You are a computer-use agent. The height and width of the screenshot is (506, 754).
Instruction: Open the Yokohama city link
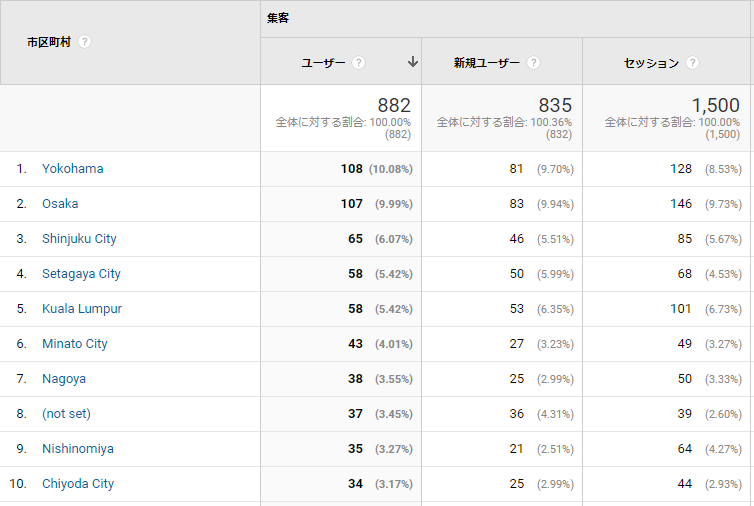pos(73,169)
